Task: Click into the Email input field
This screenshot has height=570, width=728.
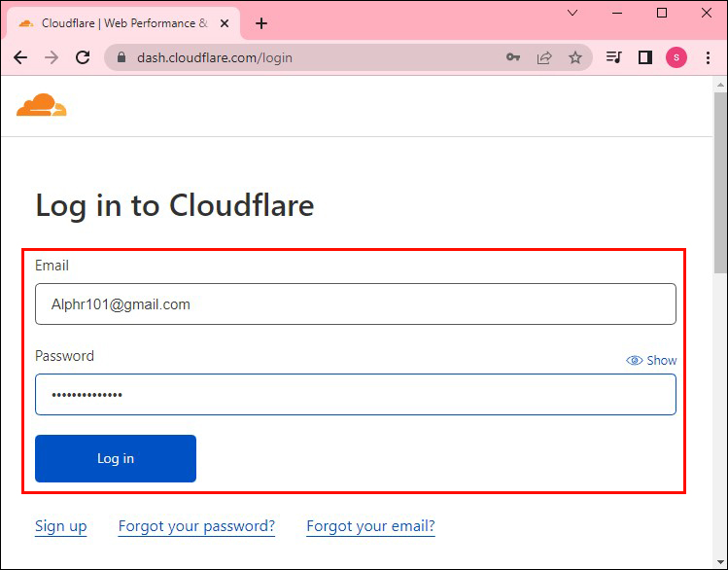Action: click(355, 304)
